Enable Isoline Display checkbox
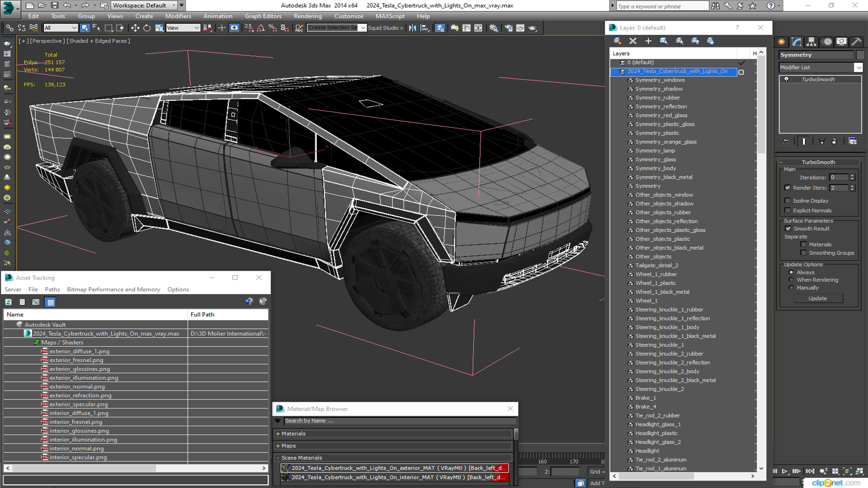Screen dimensions: 868x488 point(788,201)
